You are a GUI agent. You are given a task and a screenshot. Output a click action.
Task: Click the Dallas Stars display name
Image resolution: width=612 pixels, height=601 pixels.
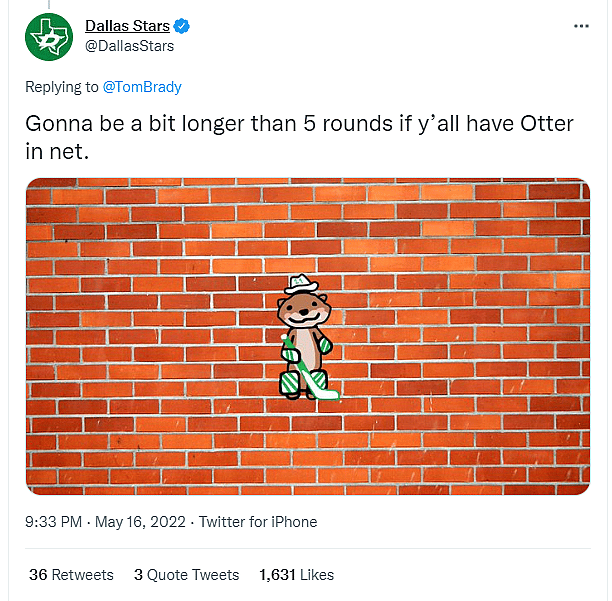(127, 26)
